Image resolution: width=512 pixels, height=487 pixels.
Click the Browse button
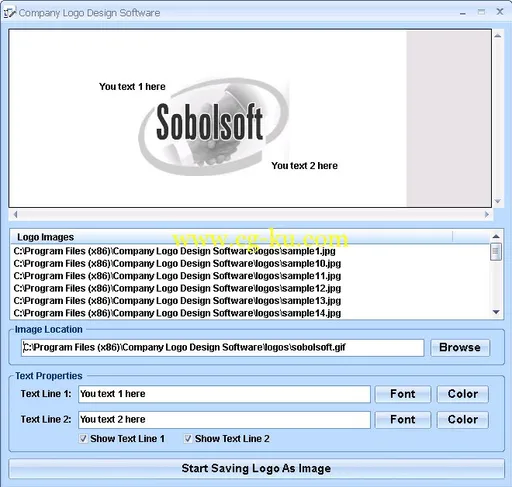460,347
